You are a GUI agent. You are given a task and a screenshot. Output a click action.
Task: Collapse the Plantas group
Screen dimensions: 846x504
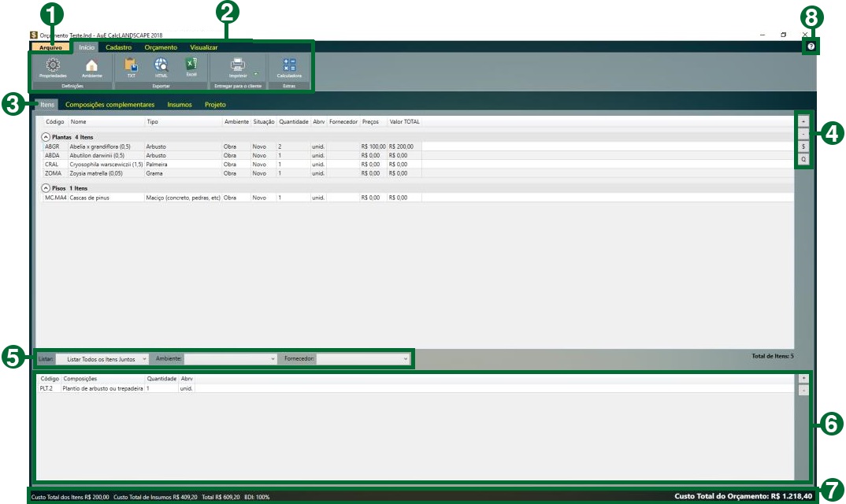click(x=46, y=136)
